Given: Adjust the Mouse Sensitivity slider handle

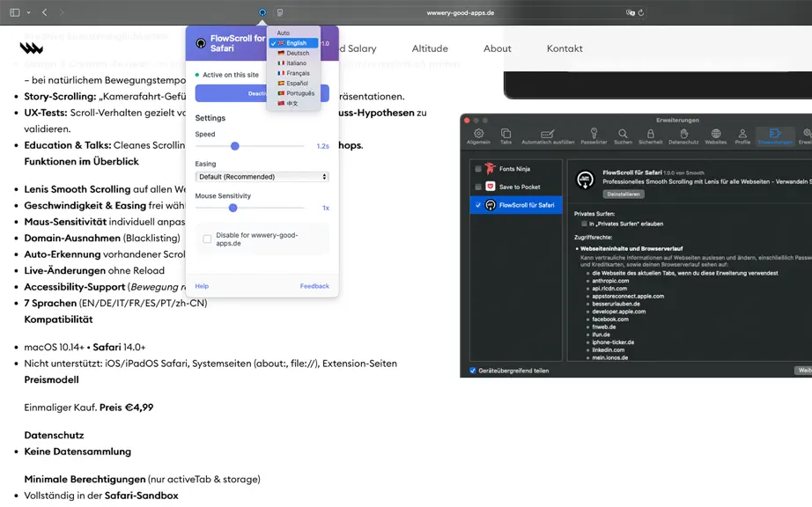Looking at the screenshot, I should coord(233,208).
